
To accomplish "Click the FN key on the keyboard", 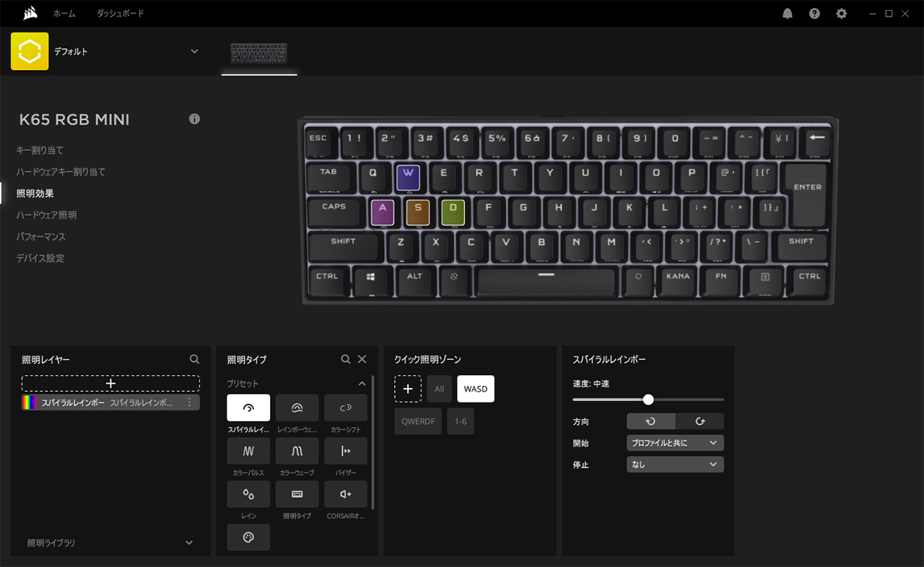I will (720, 281).
